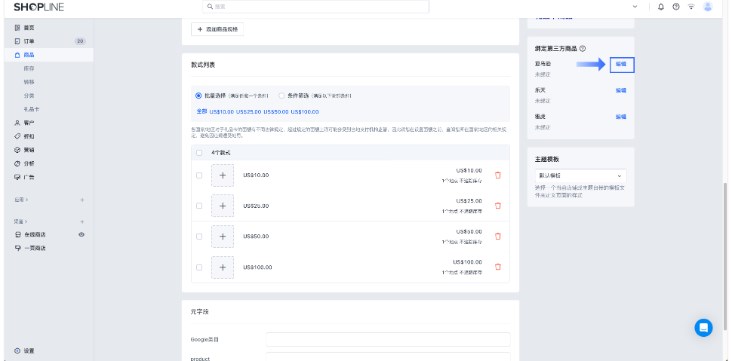Click the US$25.00 filter link
The height and width of the screenshot is (361, 731).
tap(248, 112)
